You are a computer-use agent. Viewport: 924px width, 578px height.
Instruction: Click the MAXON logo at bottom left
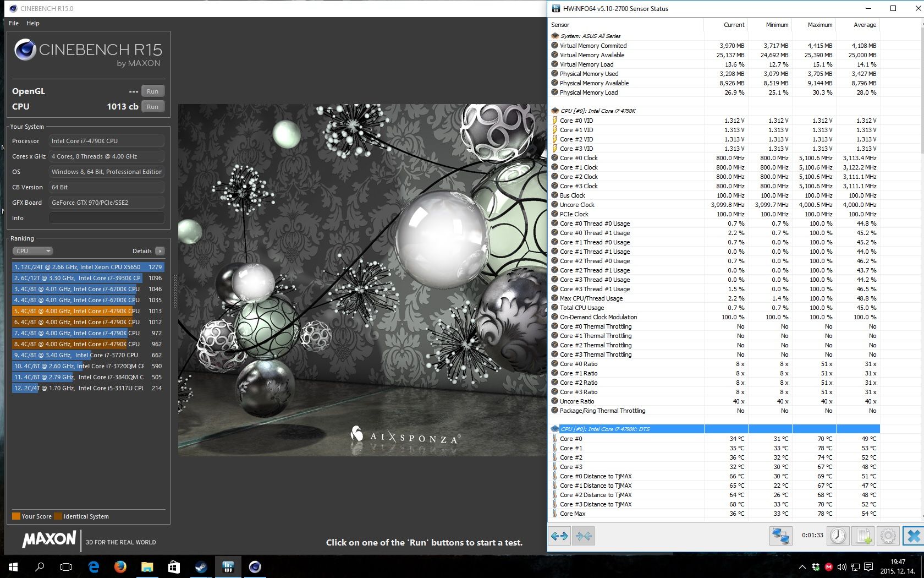click(x=49, y=539)
